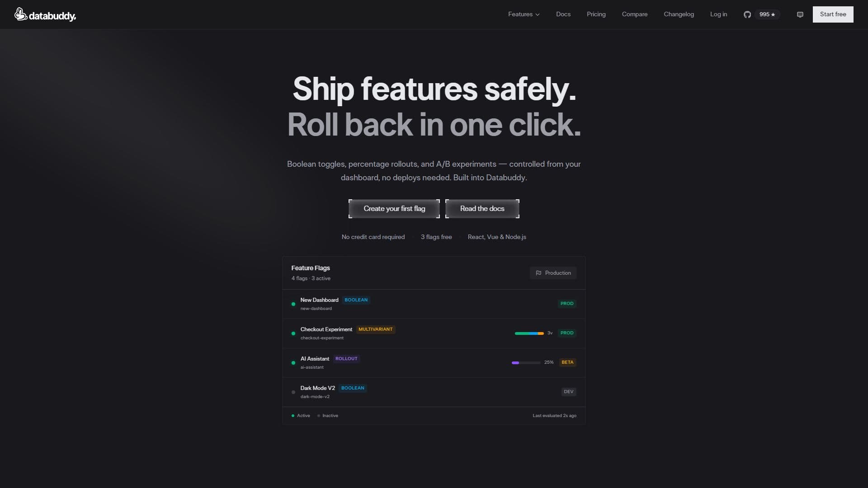Click the DEV badge on Dark Mode V2

pos(569,392)
